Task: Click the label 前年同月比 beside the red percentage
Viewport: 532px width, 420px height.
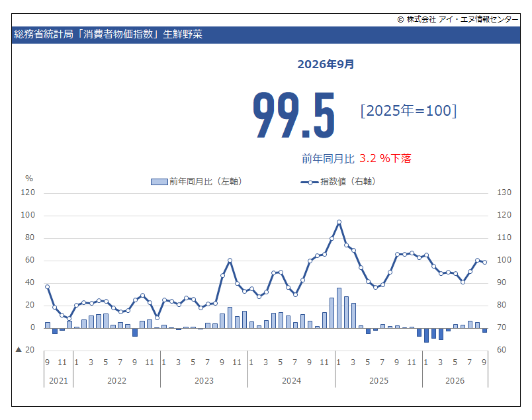Action: pos(328,159)
